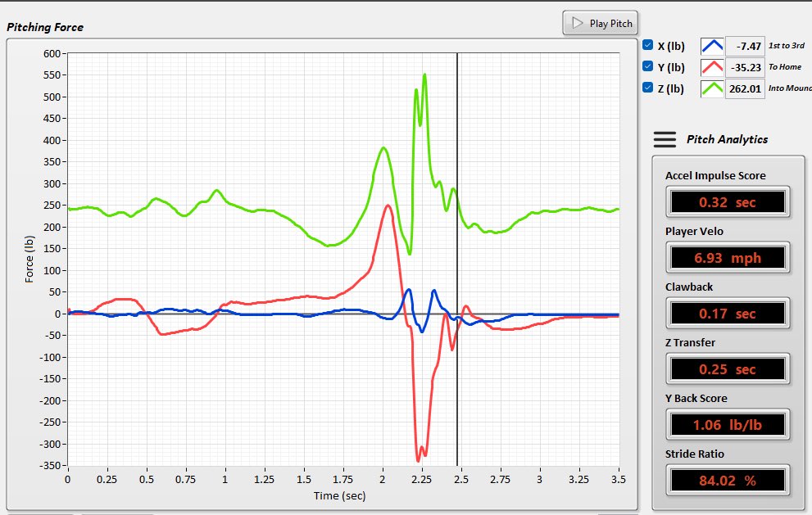The width and height of the screenshot is (812, 515).
Task: Click the 'To Home' label
Action: click(785, 67)
